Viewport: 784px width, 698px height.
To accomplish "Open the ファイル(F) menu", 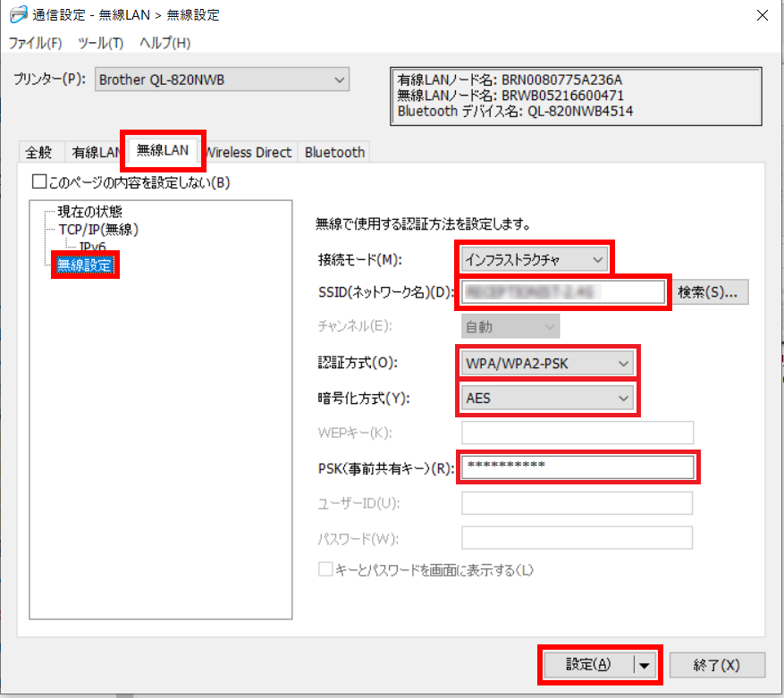I will (x=36, y=43).
